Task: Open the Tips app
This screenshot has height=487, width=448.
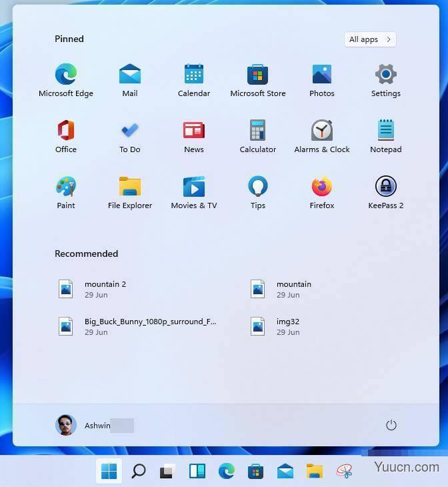Action: tap(258, 192)
